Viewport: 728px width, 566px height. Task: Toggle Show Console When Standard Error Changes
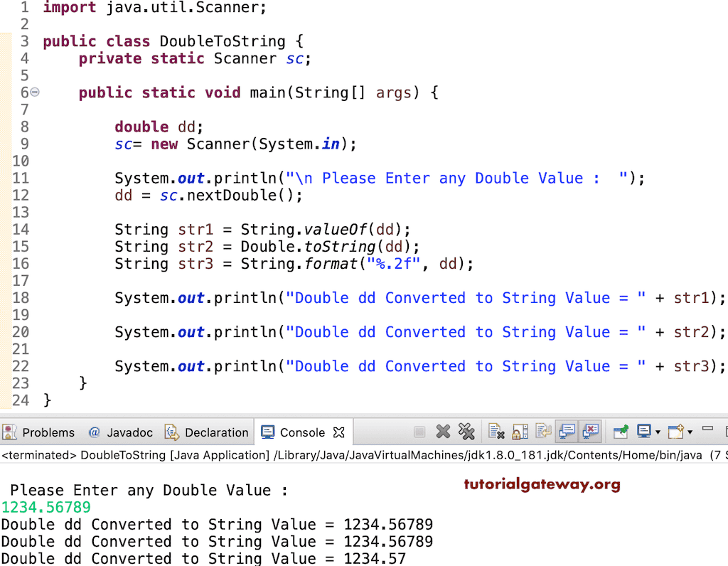coord(591,432)
